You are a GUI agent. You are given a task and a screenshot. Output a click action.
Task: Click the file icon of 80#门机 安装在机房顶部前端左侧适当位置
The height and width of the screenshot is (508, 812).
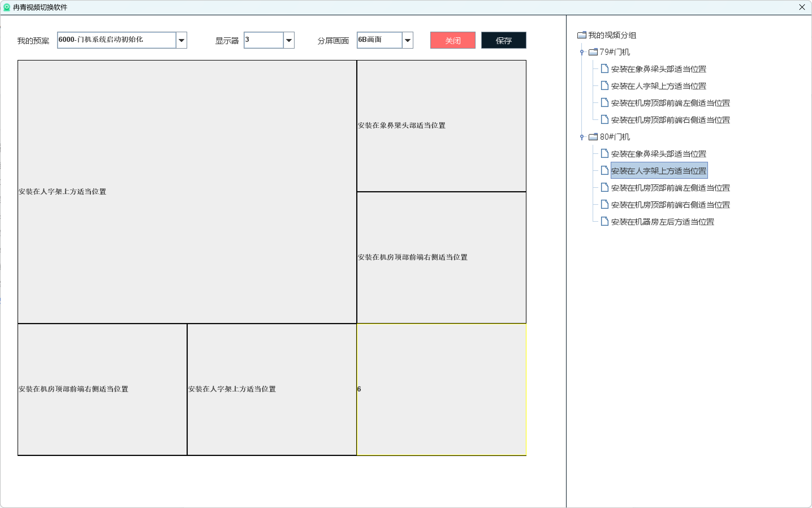(604, 188)
